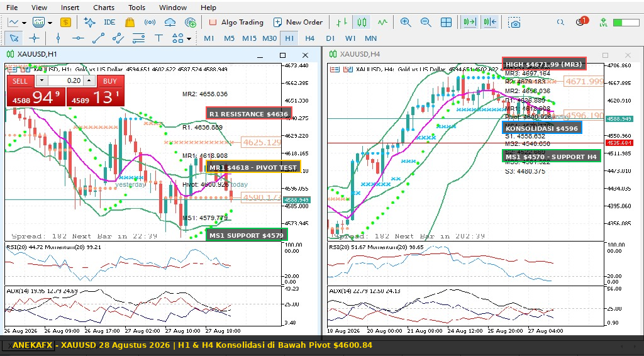This screenshot has width=644, height=356.
Task: Select the vertical line drawing tool
Action: point(58,38)
